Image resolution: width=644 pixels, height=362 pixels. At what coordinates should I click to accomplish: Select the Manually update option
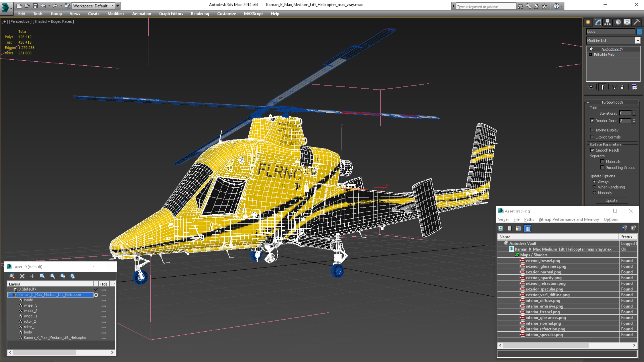[595, 193]
